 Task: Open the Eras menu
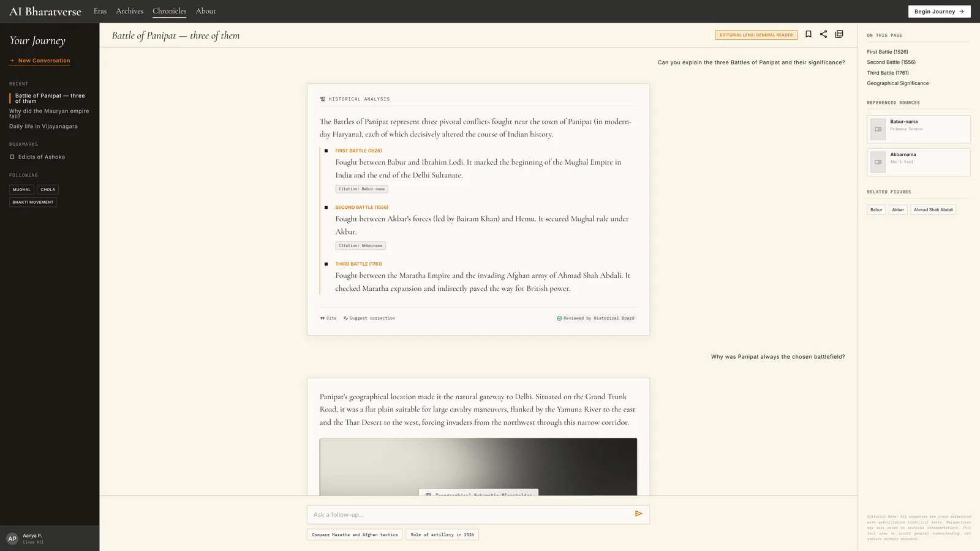click(100, 11)
